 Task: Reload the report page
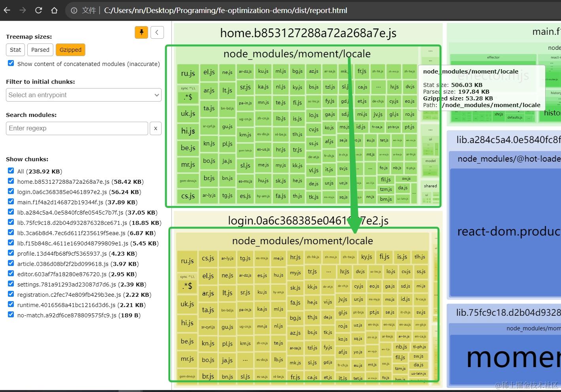click(x=38, y=10)
